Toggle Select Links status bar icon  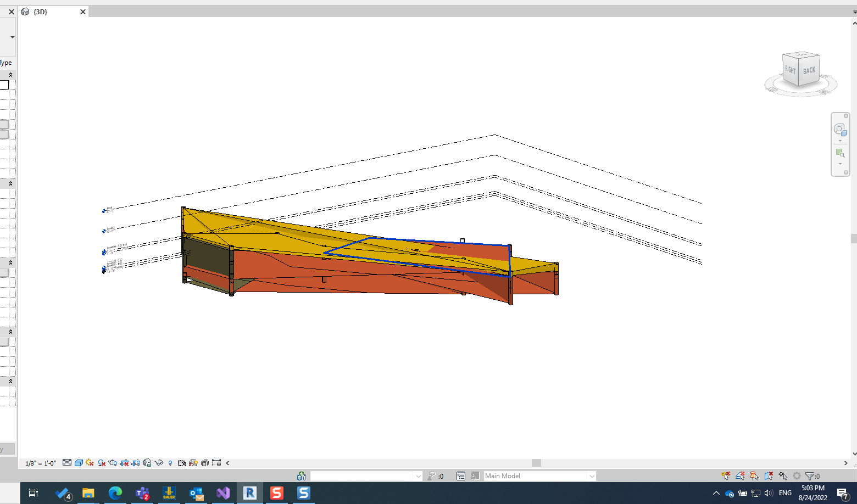(726, 476)
